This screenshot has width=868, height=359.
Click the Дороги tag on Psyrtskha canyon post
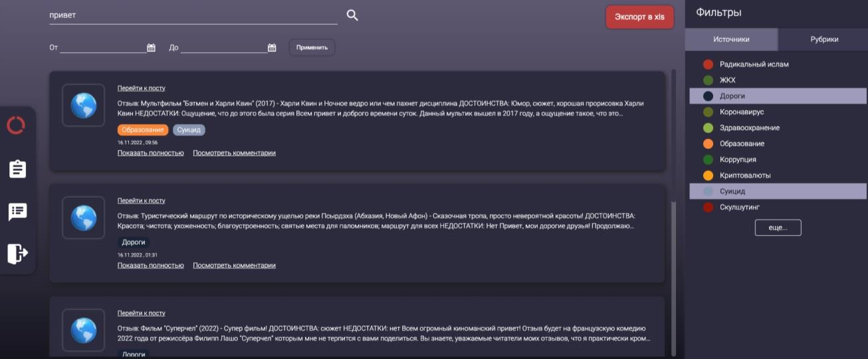pyautogui.click(x=134, y=243)
